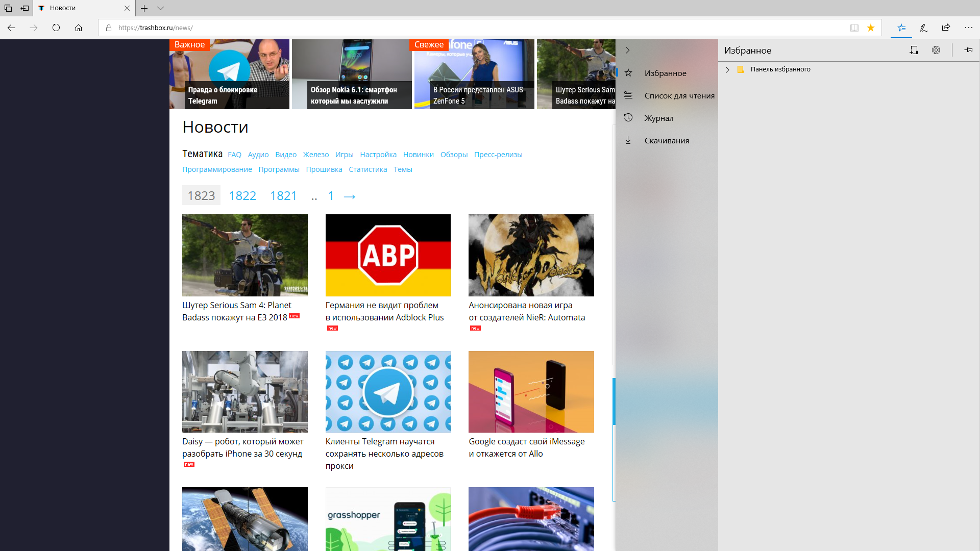
Task: Open the home page
Action: point(79,28)
